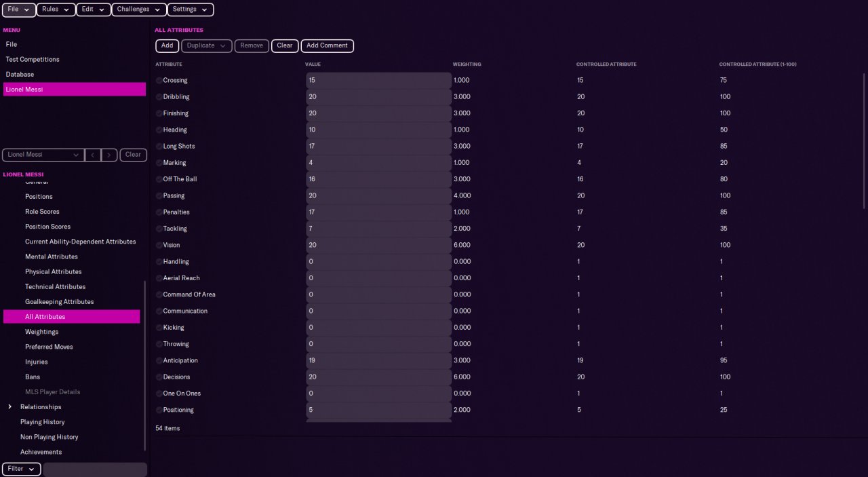Viewport: 868px width, 477px height.
Task: Sort by the Weighting column header
Action: (x=467, y=64)
